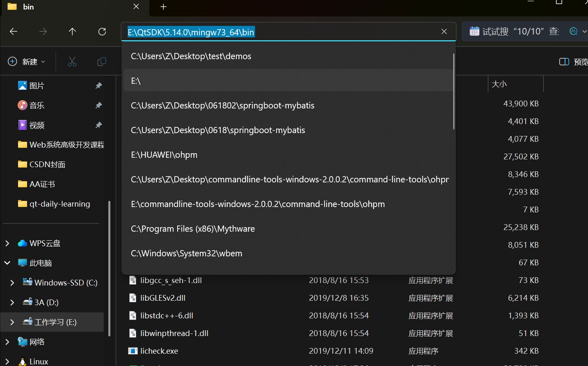Open 视频 videos in sidebar

point(31,125)
